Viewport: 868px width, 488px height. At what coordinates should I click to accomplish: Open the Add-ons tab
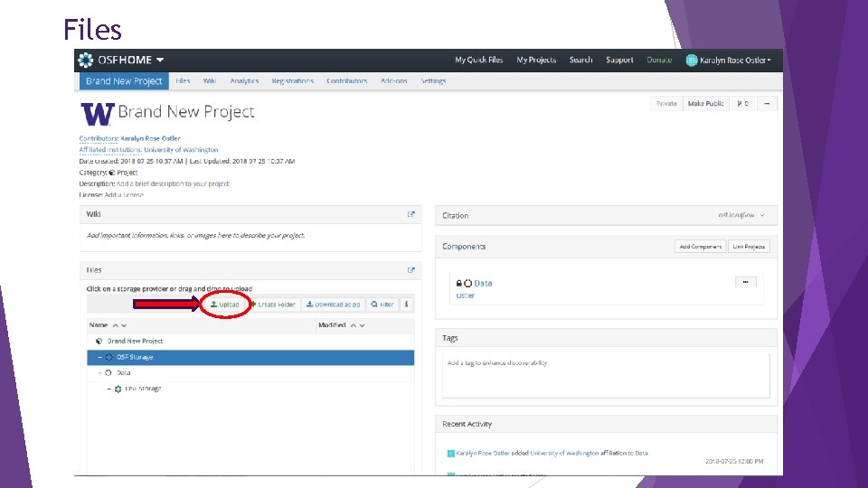coord(393,80)
